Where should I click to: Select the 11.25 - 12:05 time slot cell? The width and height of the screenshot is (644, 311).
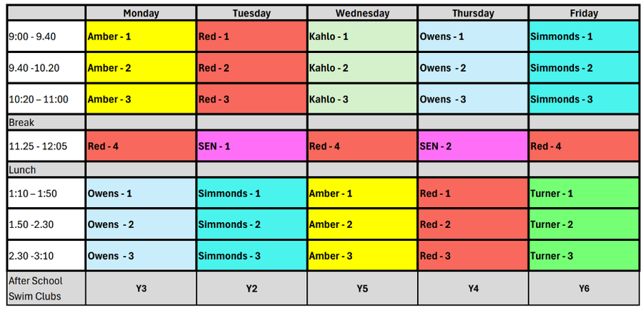click(x=46, y=146)
